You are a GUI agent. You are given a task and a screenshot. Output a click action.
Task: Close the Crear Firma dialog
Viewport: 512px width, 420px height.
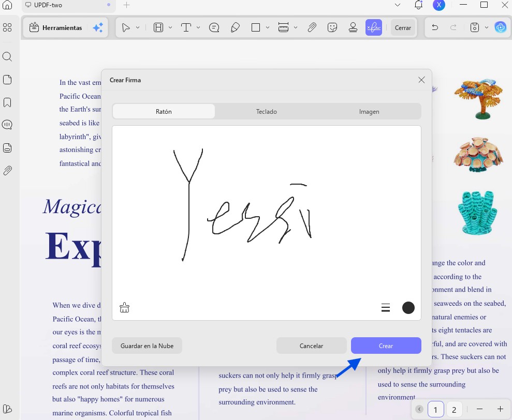click(421, 80)
